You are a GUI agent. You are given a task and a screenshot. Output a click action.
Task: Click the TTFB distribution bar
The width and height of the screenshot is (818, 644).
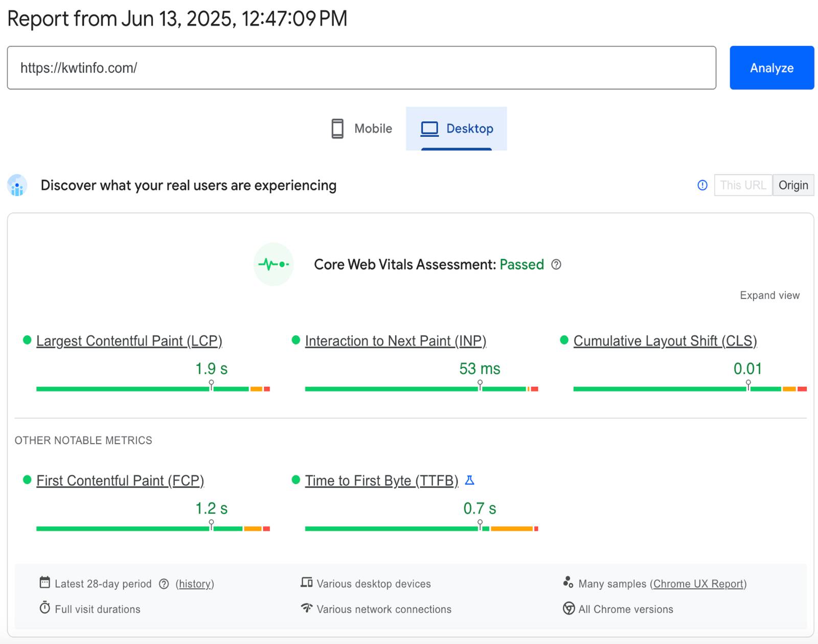click(422, 528)
